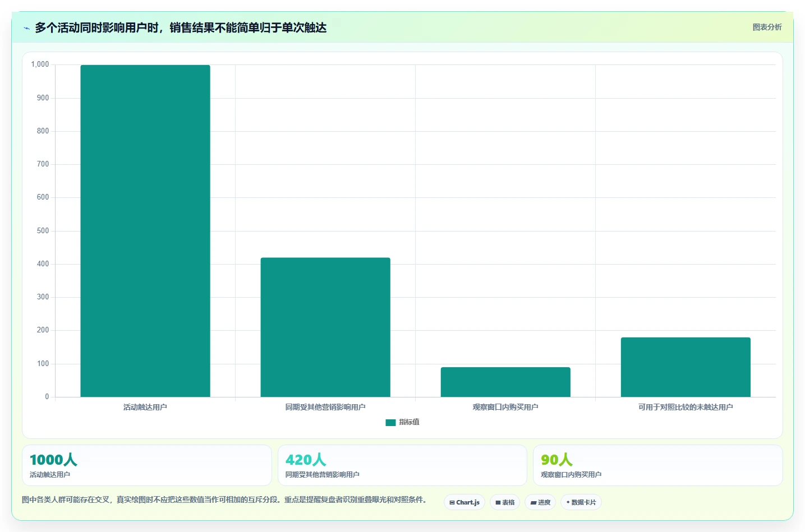Click the x-axis label 观察窗口内购买用户
The width and height of the screenshot is (805, 532).
coord(505,407)
